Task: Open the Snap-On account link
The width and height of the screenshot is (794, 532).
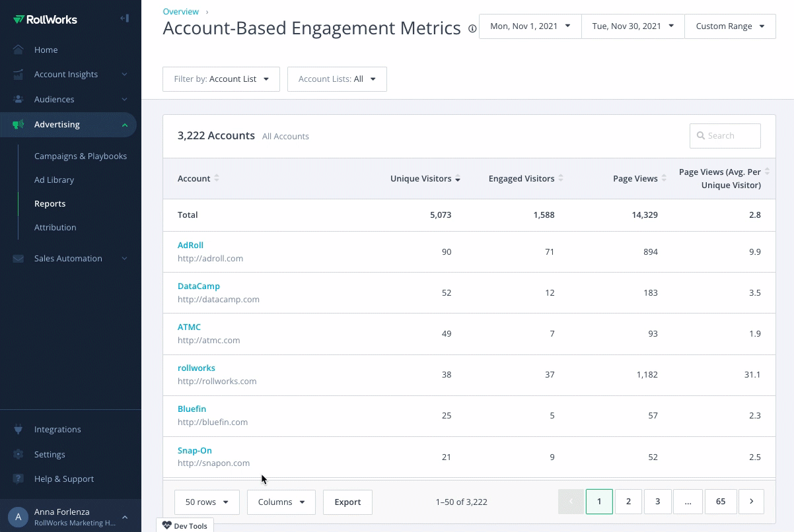Action: [195, 451]
